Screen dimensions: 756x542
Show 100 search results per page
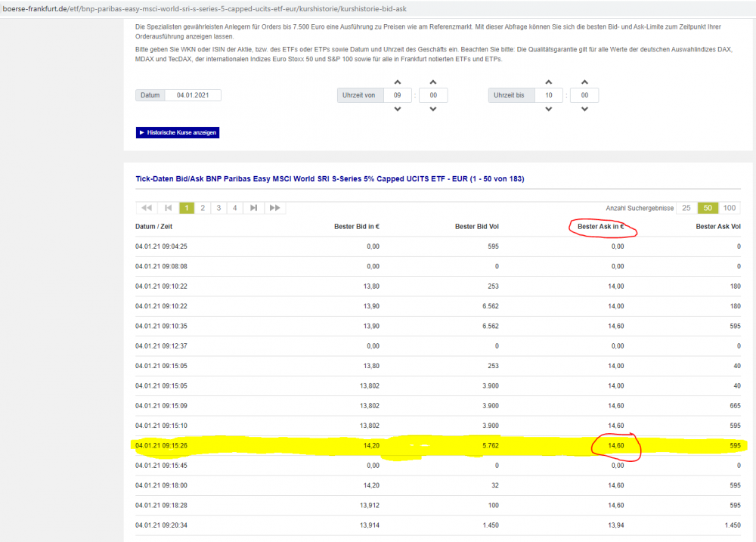[x=730, y=208]
